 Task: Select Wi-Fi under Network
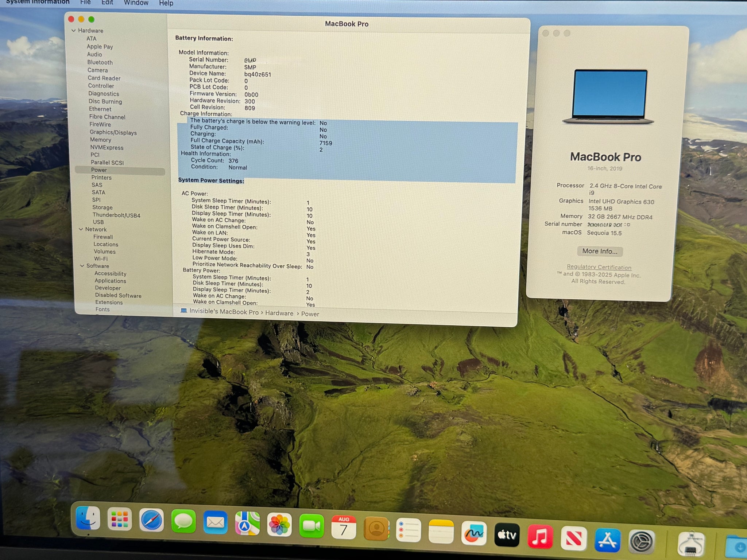(x=101, y=259)
